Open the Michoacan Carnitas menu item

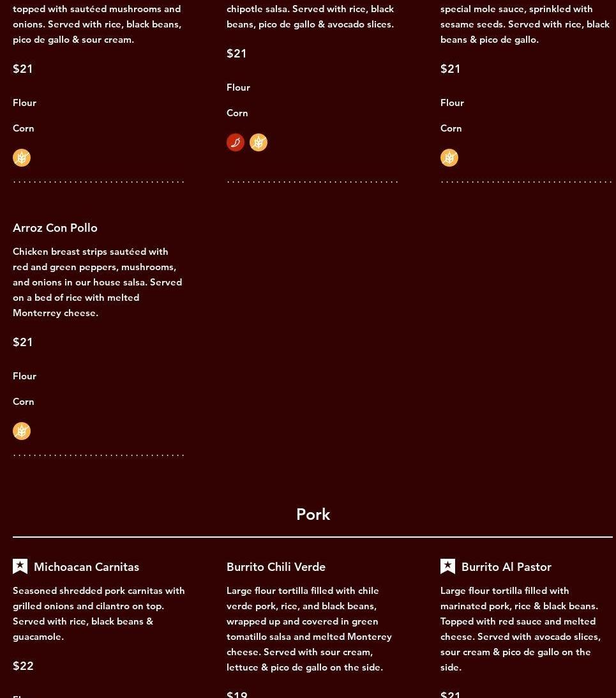[x=87, y=567]
